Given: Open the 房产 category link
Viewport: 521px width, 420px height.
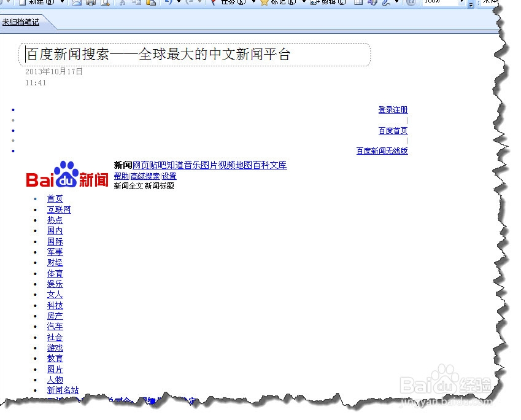Looking at the screenshot, I should [55, 316].
